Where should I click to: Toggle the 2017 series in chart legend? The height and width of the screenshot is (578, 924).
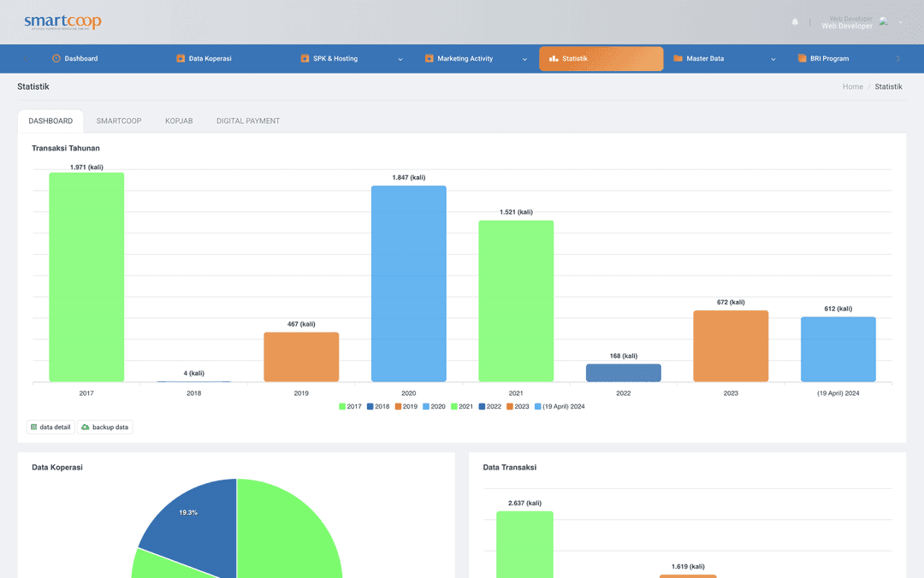click(x=351, y=406)
